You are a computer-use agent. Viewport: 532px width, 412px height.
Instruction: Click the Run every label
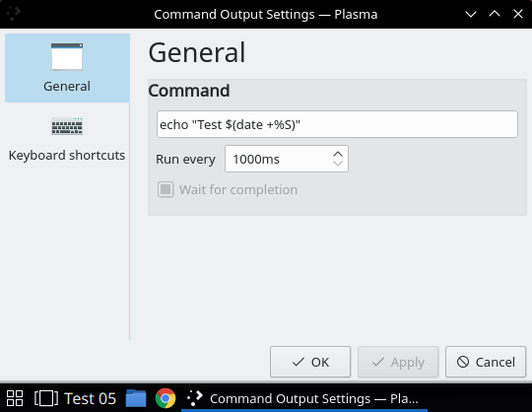(x=185, y=159)
